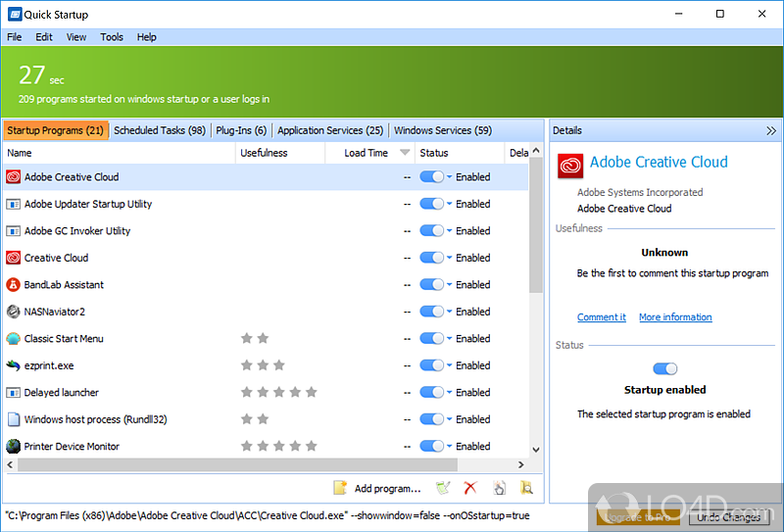Click the red X delete icon
784x532 pixels.
tap(470, 488)
